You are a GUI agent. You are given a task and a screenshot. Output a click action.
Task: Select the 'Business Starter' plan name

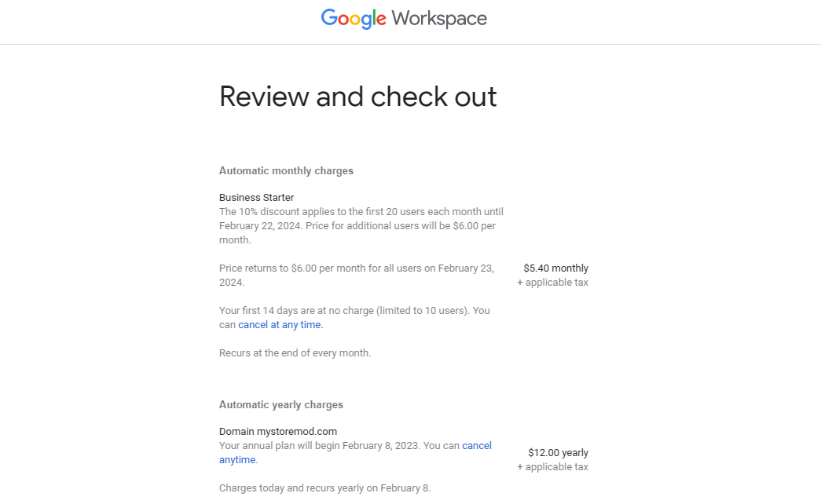[x=256, y=197]
